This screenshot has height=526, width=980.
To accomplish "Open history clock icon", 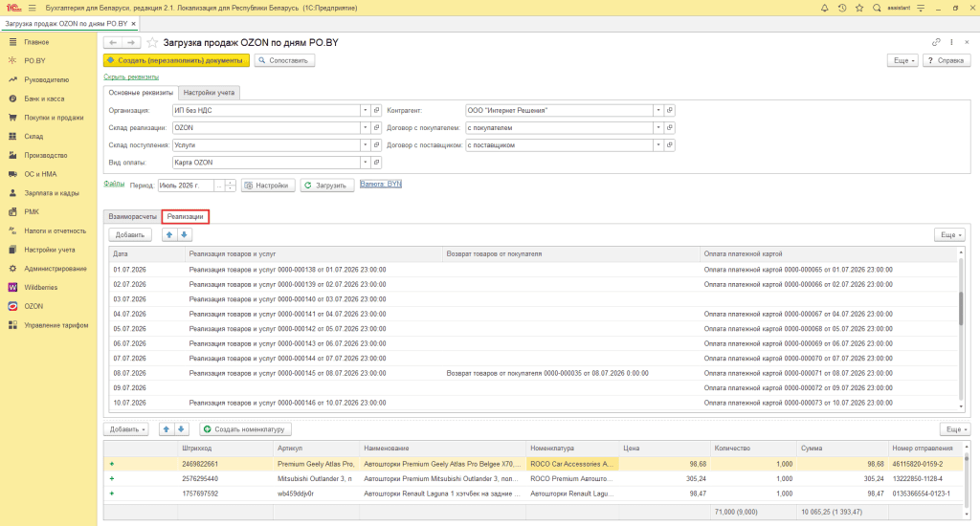I will pos(842,8).
